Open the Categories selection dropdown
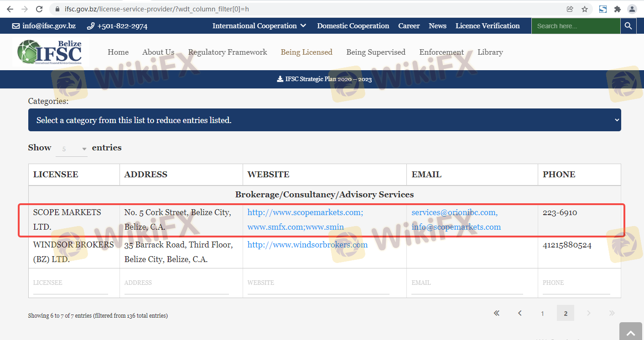 [x=324, y=120]
